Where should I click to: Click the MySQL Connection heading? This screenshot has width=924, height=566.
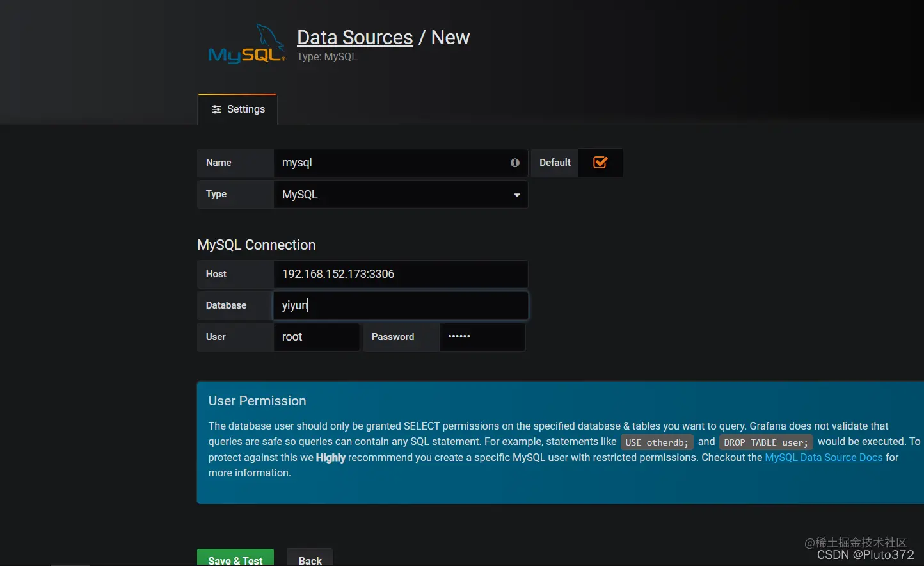[x=257, y=245]
